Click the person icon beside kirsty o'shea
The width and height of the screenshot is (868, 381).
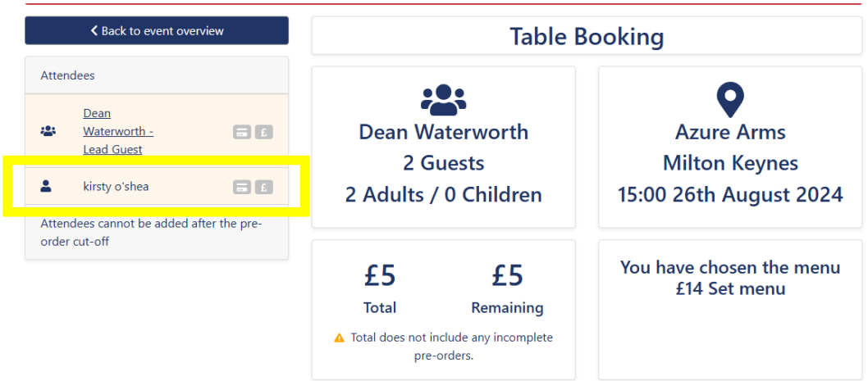(46, 187)
